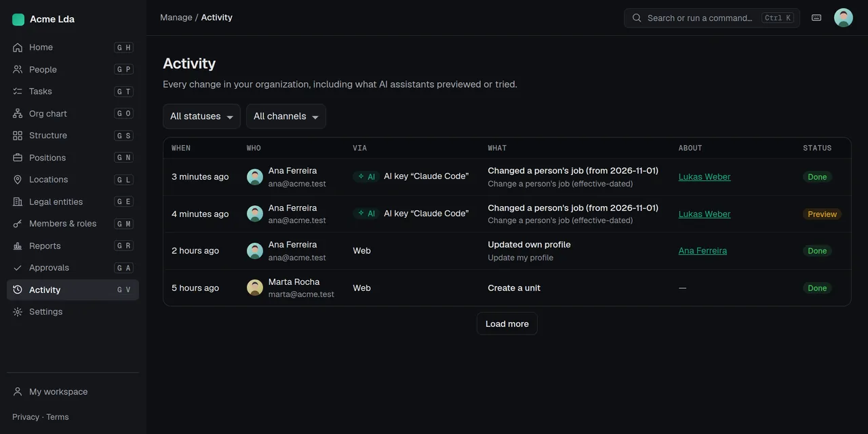
Task: Open My workspace
Action: [73, 392]
